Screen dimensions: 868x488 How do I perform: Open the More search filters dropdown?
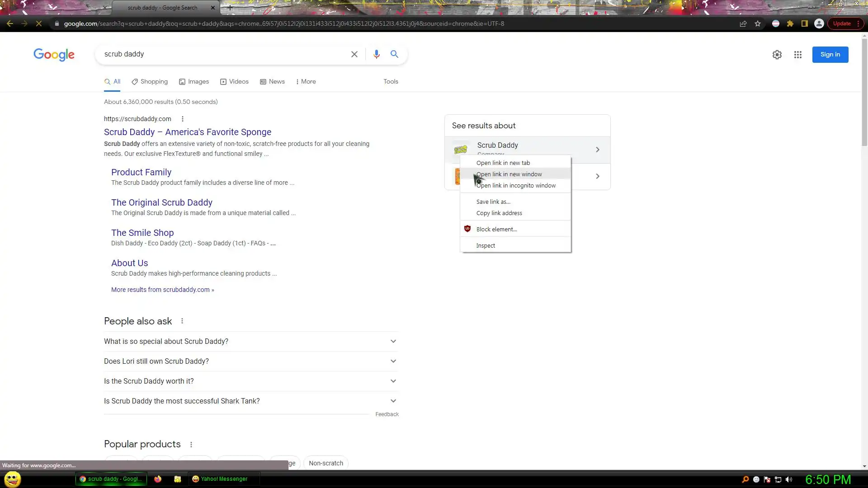coord(306,81)
